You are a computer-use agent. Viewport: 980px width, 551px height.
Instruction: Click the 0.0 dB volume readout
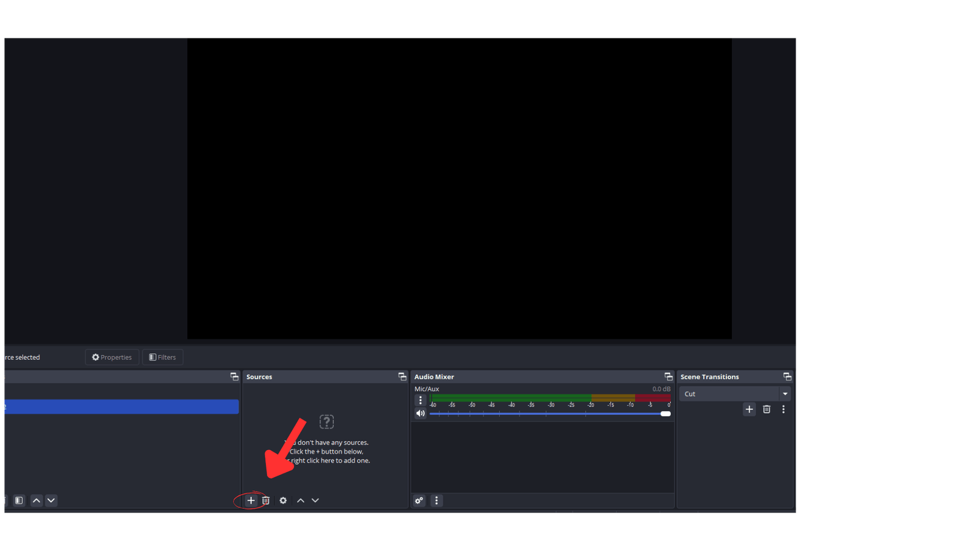coord(661,389)
